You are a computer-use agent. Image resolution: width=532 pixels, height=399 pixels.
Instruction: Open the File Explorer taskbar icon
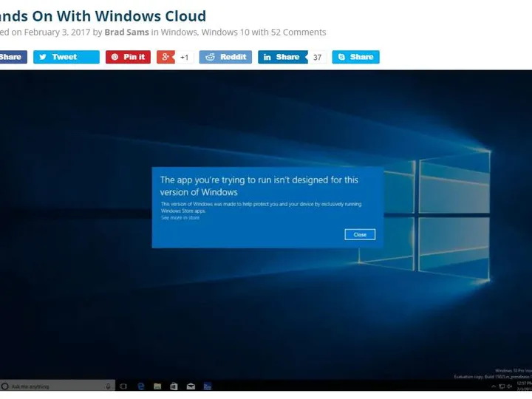tap(157, 386)
